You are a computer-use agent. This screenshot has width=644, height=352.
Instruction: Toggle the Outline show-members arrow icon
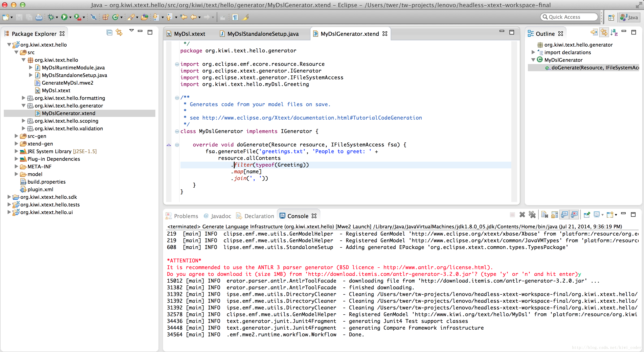pos(594,32)
